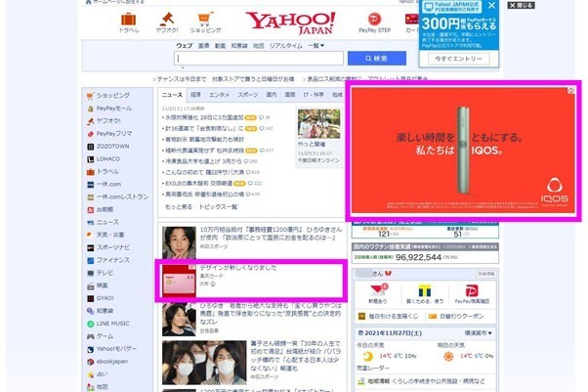Image resolution: width=588 pixels, height=392 pixels.
Task: Switch to the ニュース tab
Action: pyautogui.click(x=172, y=95)
